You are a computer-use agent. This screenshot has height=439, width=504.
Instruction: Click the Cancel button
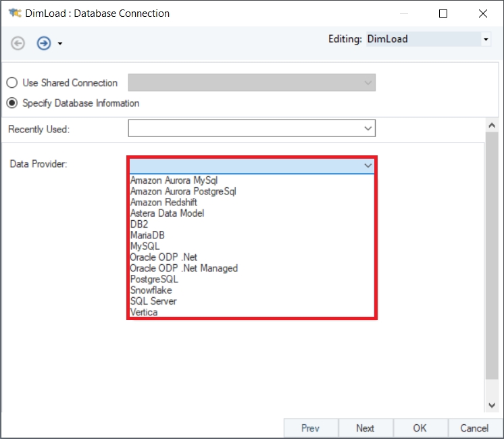click(475, 428)
